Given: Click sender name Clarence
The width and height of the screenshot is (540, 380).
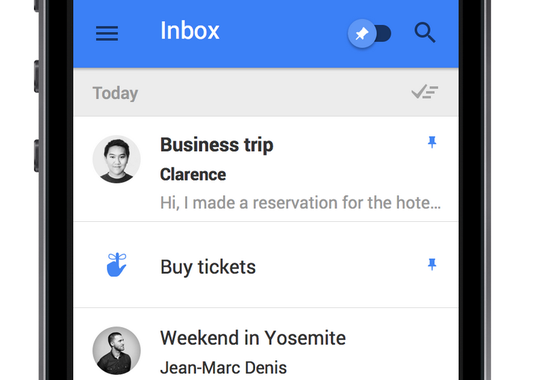Looking at the screenshot, I should (193, 174).
